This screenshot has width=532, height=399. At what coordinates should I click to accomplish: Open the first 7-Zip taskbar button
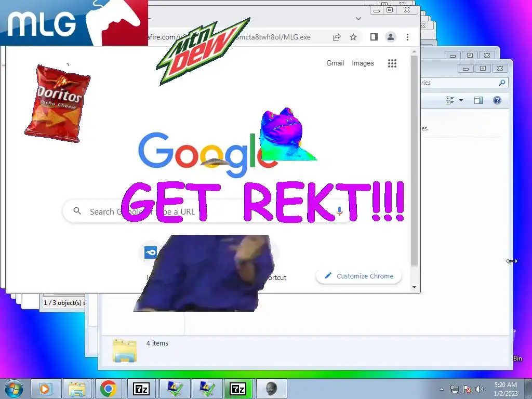pyautogui.click(x=141, y=389)
